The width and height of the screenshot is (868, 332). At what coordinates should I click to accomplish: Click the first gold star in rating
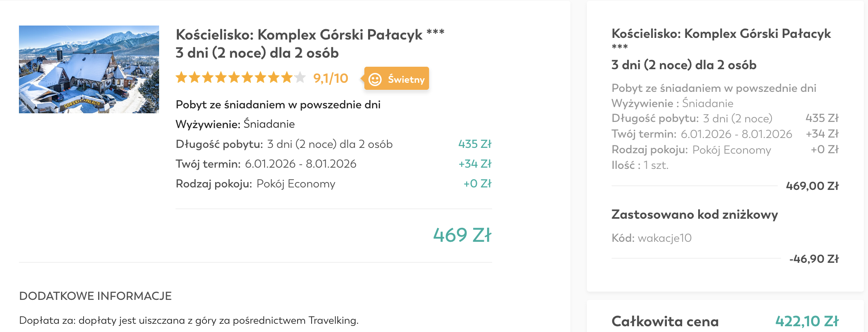[x=181, y=77]
